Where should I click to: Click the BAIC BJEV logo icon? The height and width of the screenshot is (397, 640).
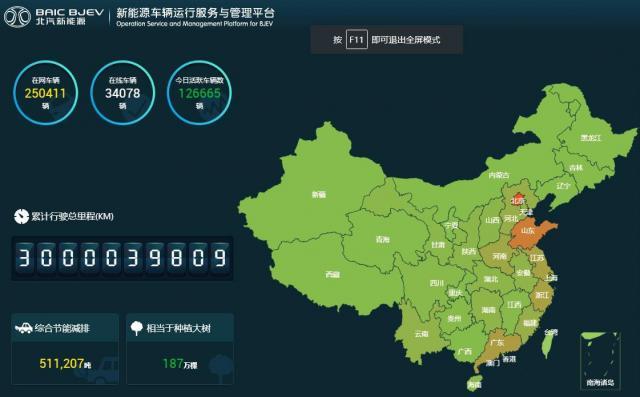pyautogui.click(x=17, y=17)
